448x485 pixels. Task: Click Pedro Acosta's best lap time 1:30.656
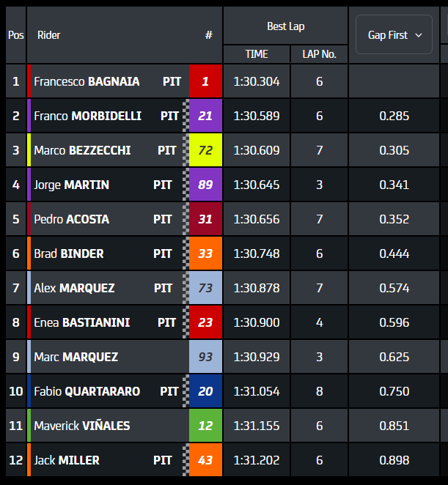coord(257,219)
